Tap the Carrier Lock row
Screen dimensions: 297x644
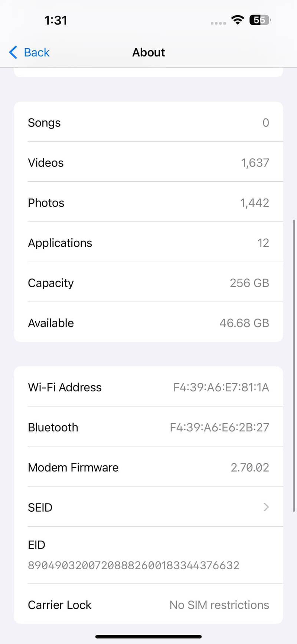(148, 605)
